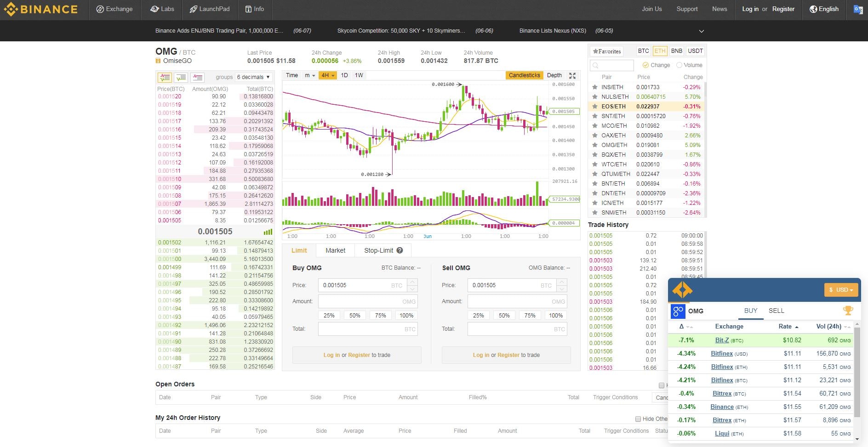This screenshot has width=868, height=447.
Task: Click the Binance logo
Action: (x=40, y=9)
